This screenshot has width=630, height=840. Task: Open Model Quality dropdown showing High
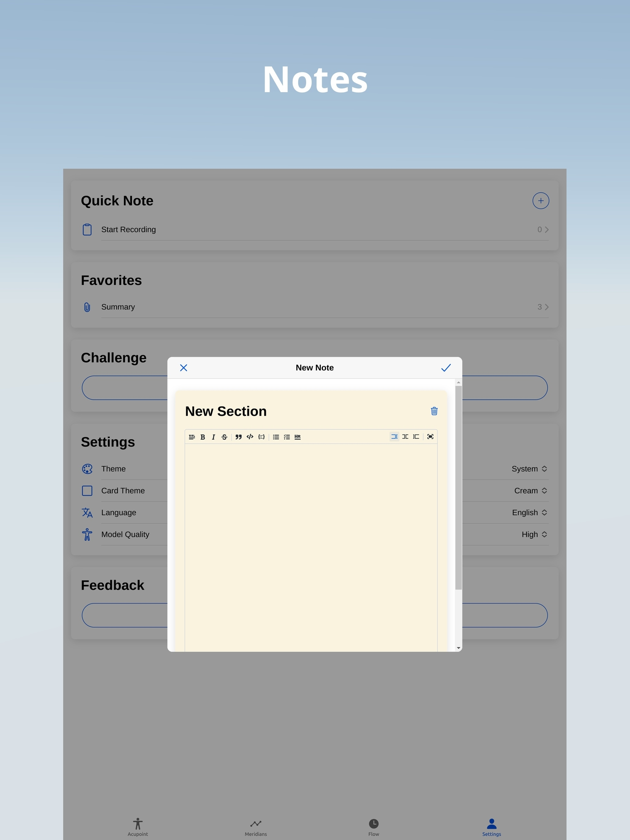coord(534,534)
